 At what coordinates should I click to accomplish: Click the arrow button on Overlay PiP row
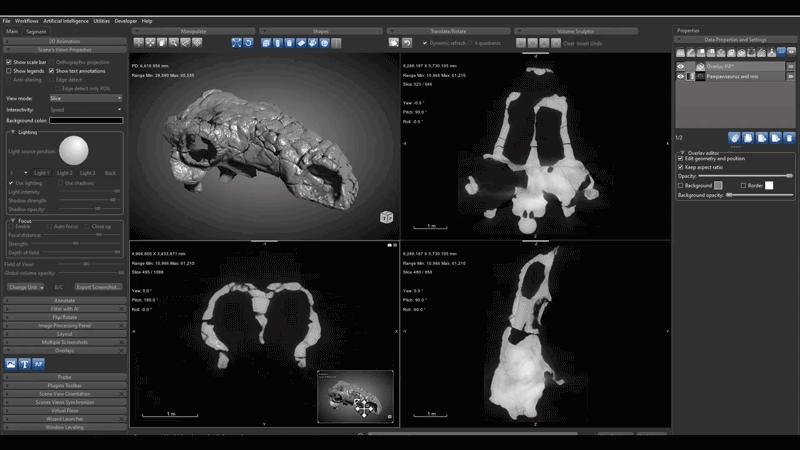point(790,66)
